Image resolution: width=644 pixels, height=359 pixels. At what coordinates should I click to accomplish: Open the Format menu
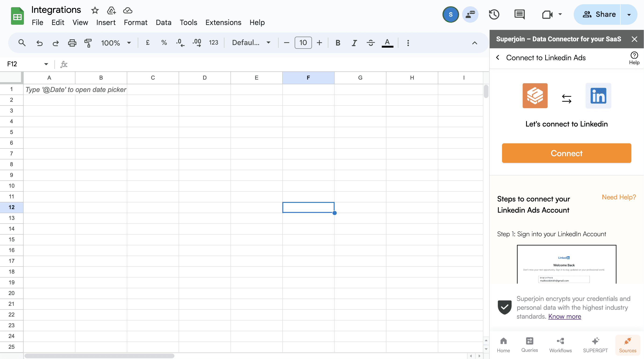point(135,22)
